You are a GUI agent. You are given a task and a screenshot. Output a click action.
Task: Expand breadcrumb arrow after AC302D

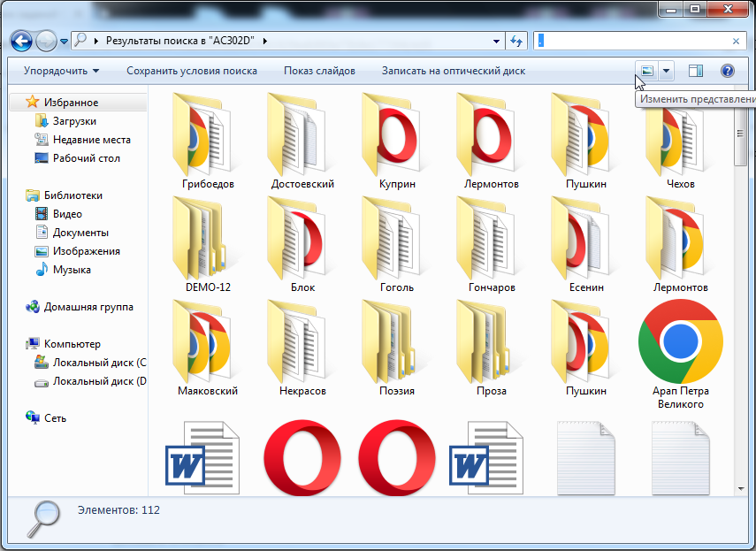pos(264,41)
